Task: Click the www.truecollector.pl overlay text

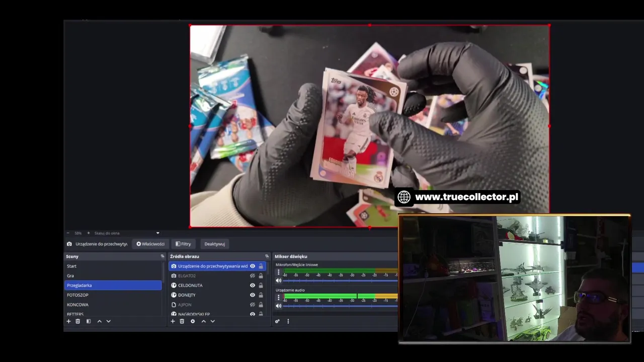Action: tap(466, 197)
